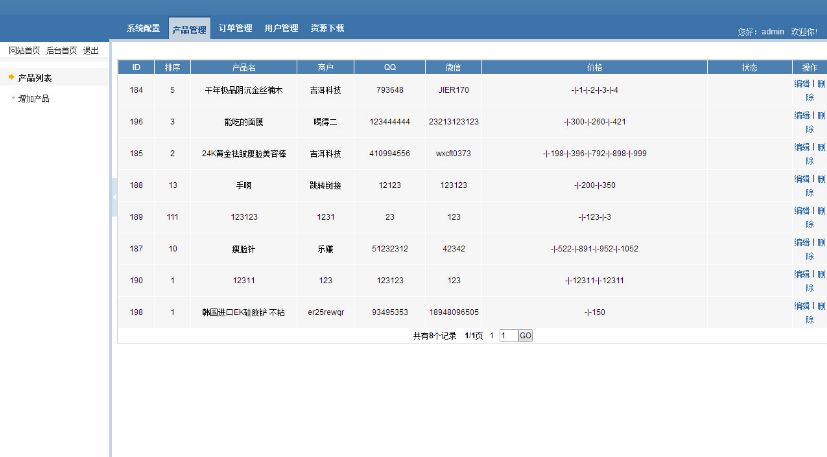Click the orange arrow beside 产品列表
Image resolution: width=827 pixels, height=457 pixels.
(x=11, y=78)
